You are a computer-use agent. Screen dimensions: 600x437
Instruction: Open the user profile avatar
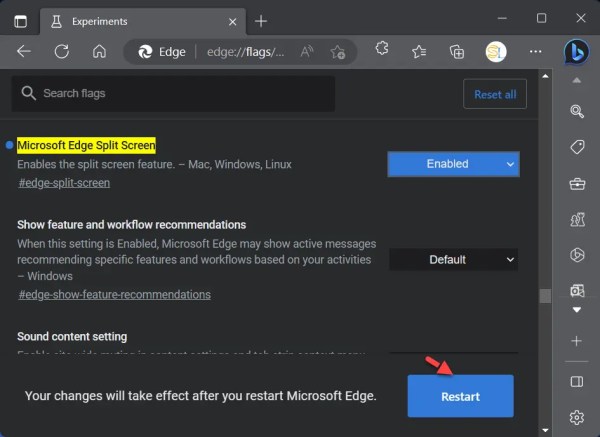pos(496,52)
